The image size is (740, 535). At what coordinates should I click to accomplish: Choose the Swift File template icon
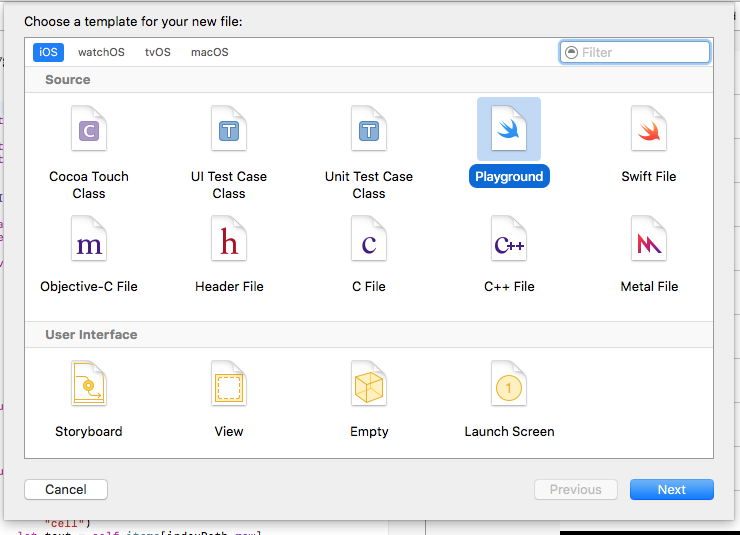(649, 130)
